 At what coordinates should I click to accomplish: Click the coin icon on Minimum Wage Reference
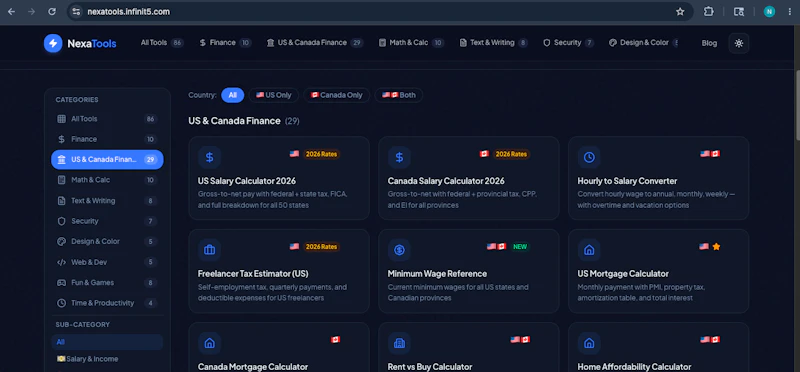[x=399, y=250]
